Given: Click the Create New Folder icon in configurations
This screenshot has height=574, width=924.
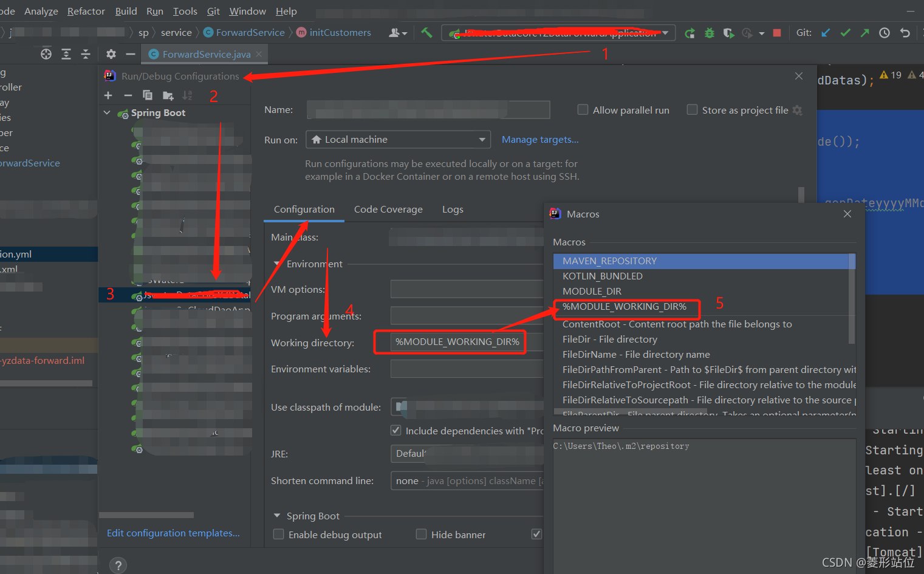Looking at the screenshot, I should [168, 95].
